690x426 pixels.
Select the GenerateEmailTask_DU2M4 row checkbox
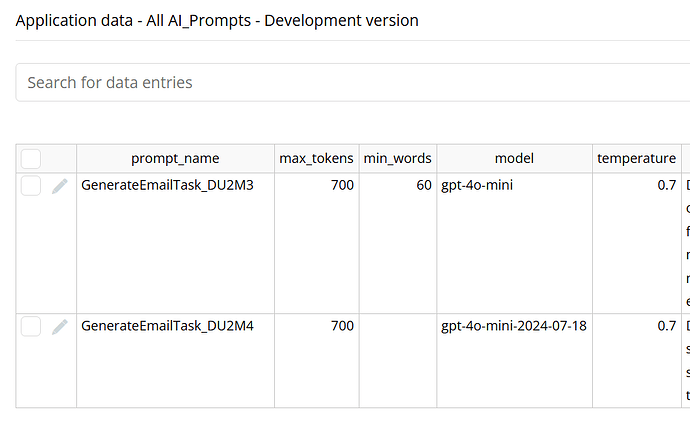click(31, 327)
